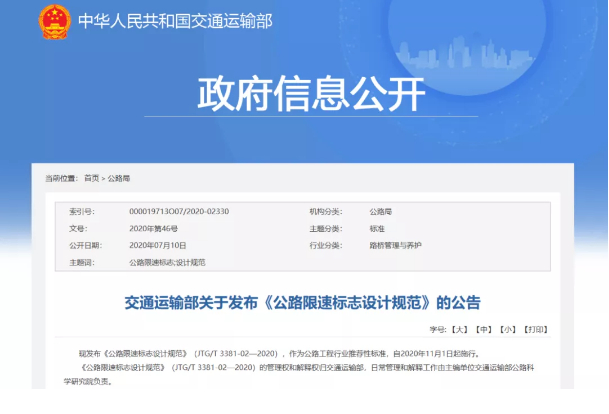Click the 政府信息公开 heading banner
Screen dimensions: 609x414
pos(311,94)
